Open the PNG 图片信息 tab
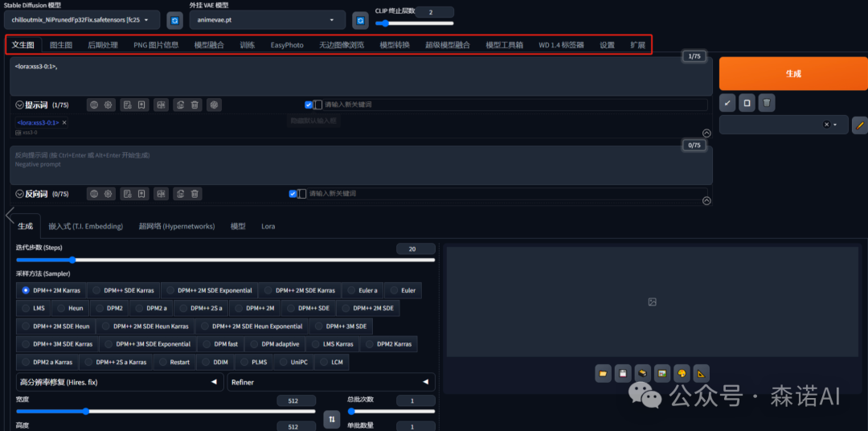This screenshot has width=868, height=431. coord(156,45)
